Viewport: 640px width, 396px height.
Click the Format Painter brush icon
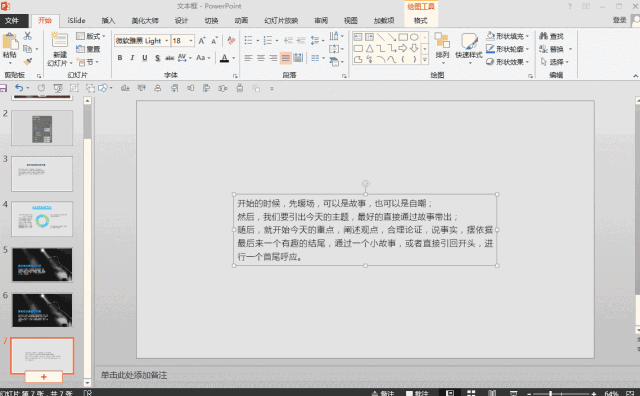[x=28, y=62]
